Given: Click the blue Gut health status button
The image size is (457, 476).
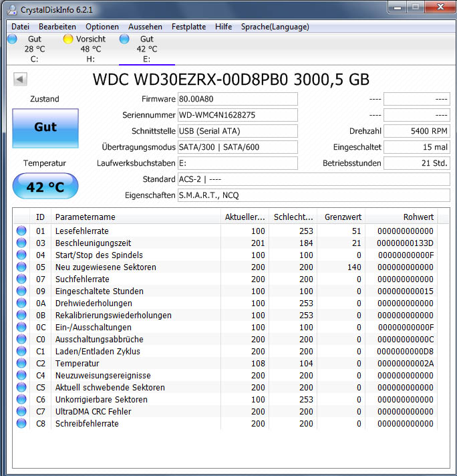Looking at the screenshot, I should pos(45,128).
